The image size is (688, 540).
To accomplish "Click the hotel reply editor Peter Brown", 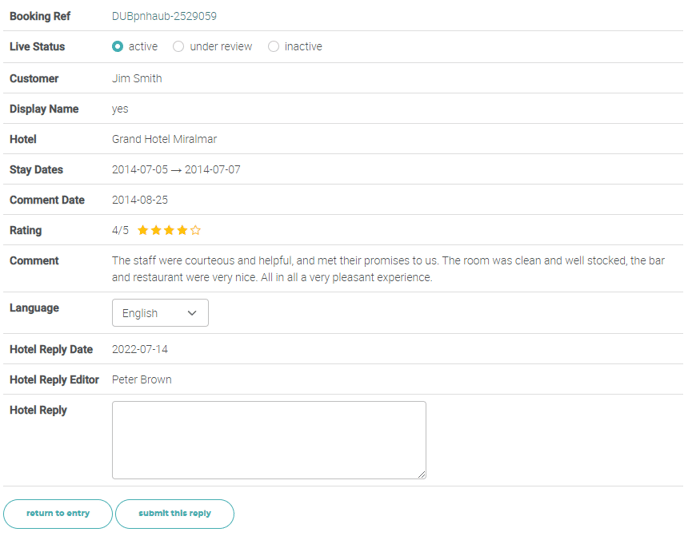I will (x=142, y=379).
